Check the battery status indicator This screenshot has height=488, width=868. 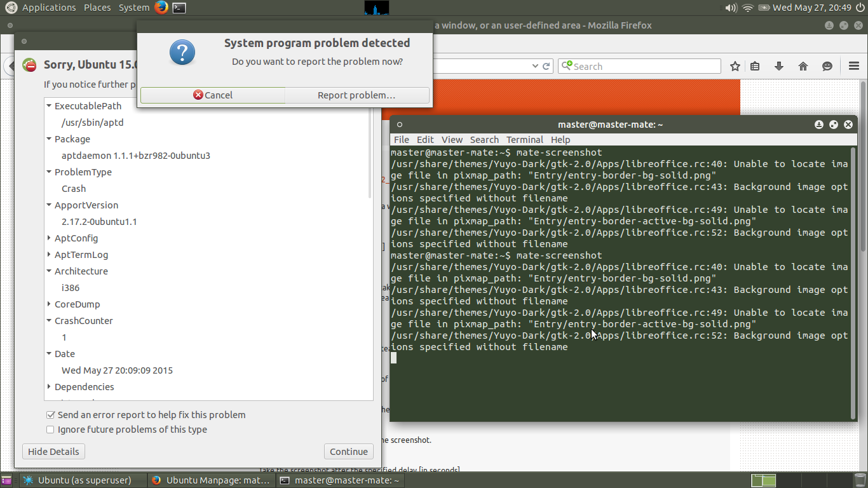coord(764,8)
